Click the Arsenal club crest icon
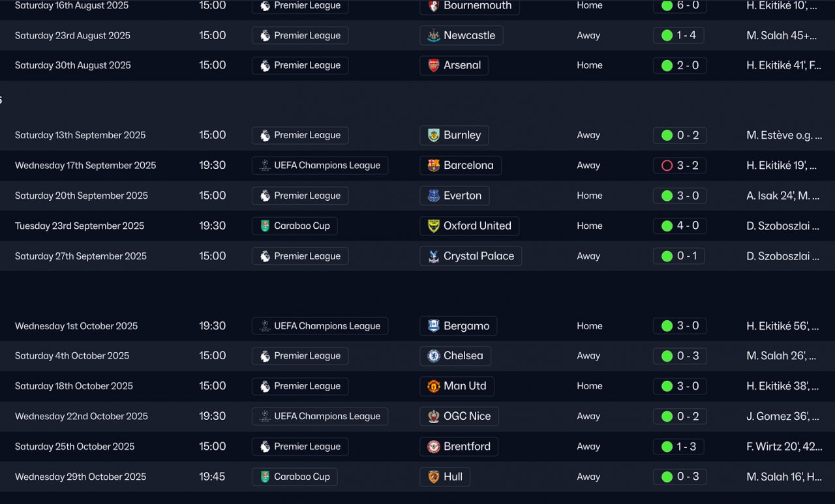 point(434,66)
